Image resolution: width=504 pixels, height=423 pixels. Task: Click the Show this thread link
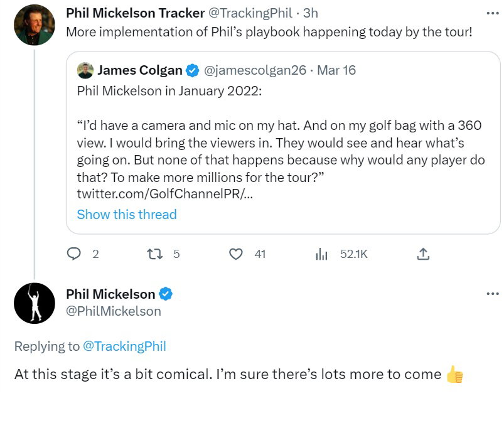tap(127, 214)
